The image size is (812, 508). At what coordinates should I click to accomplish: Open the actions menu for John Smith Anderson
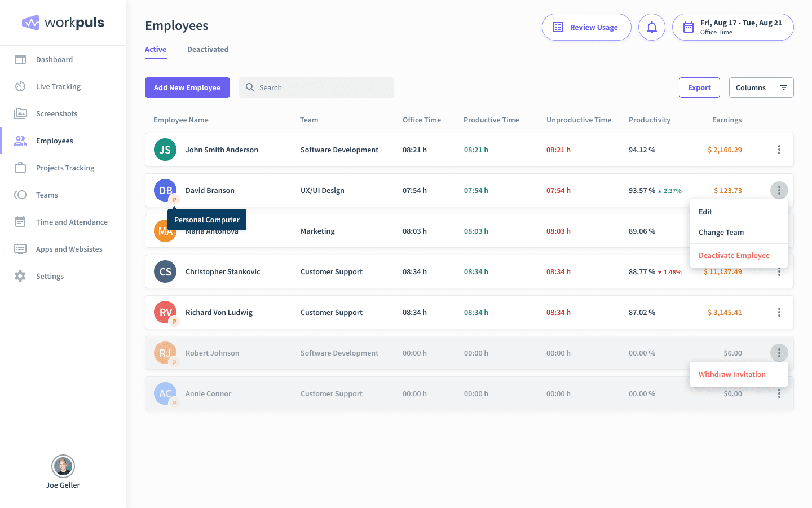click(x=779, y=150)
